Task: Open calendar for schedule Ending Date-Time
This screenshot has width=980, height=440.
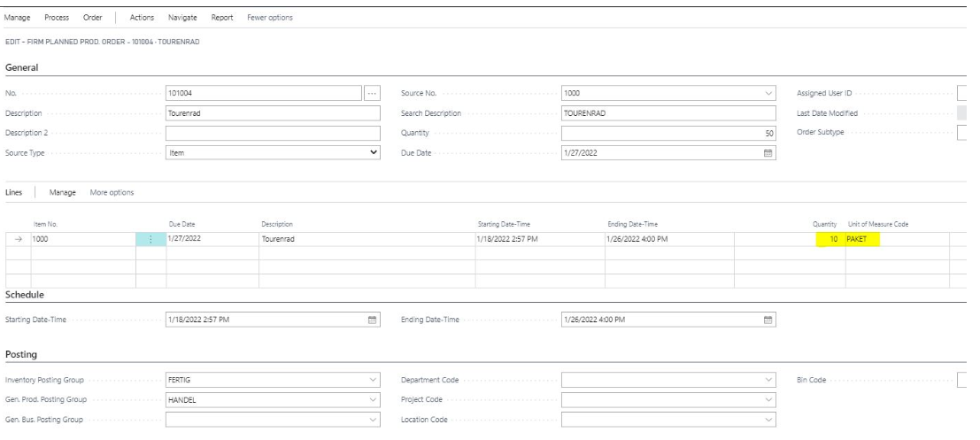Action: (x=768, y=320)
